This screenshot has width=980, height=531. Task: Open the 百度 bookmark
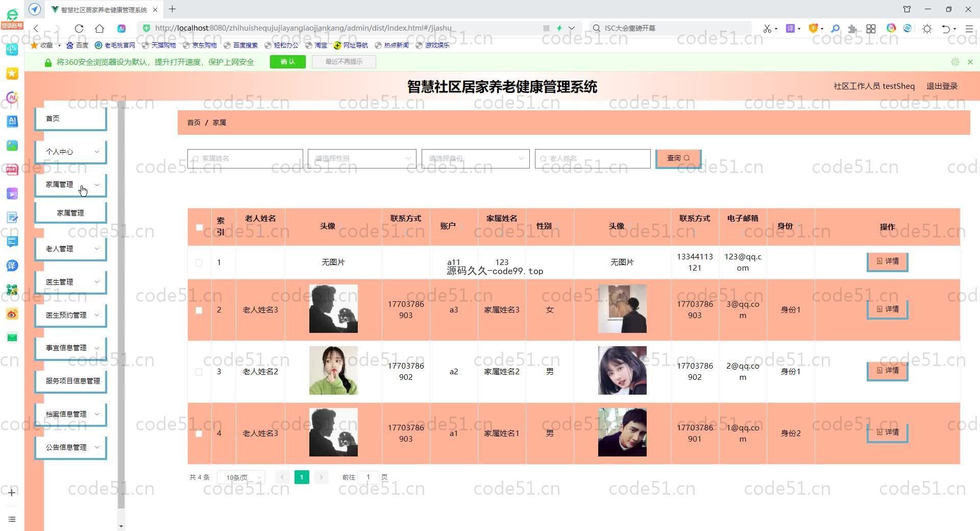[78, 45]
